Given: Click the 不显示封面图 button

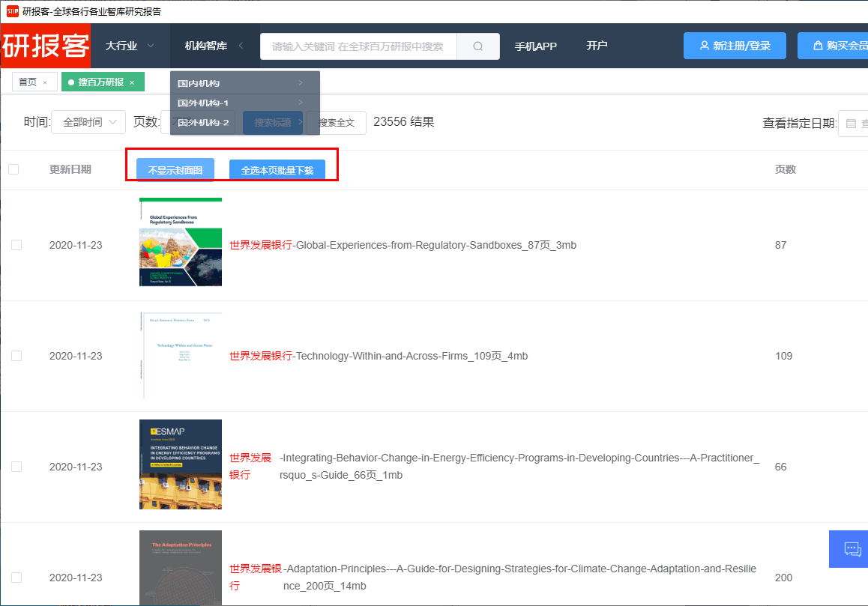Looking at the screenshot, I should tap(175, 170).
